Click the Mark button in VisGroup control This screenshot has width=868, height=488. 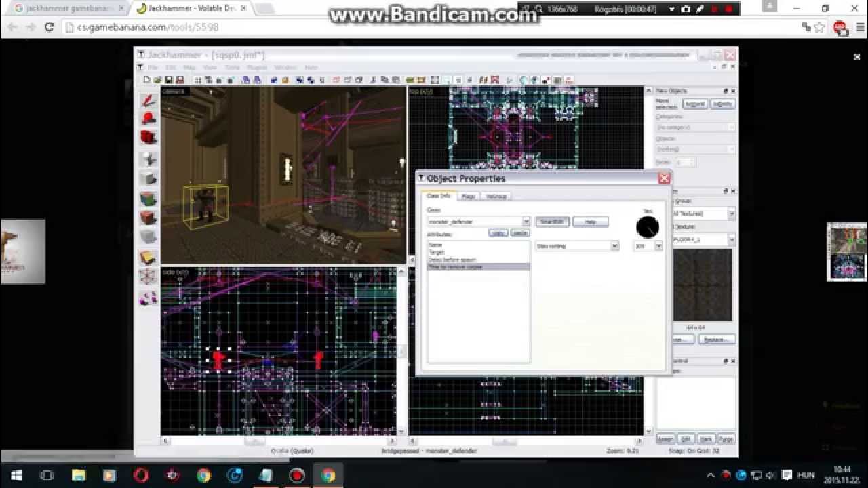[706, 439]
